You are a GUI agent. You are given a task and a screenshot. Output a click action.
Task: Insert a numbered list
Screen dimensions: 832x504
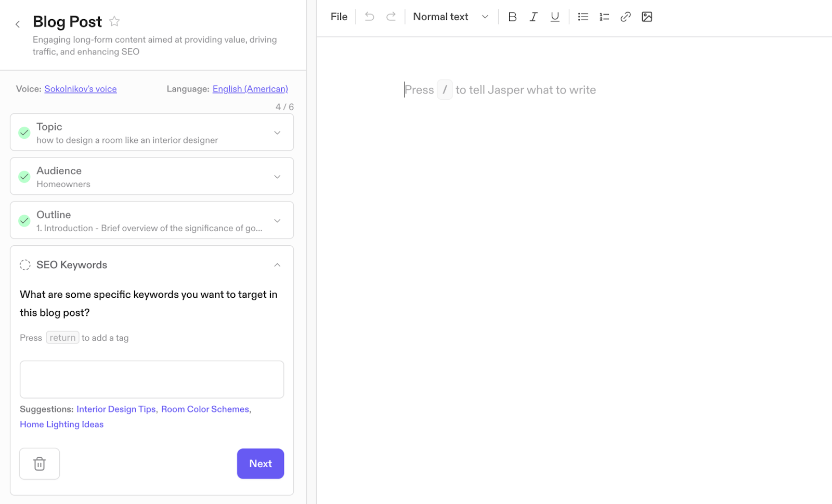point(604,16)
